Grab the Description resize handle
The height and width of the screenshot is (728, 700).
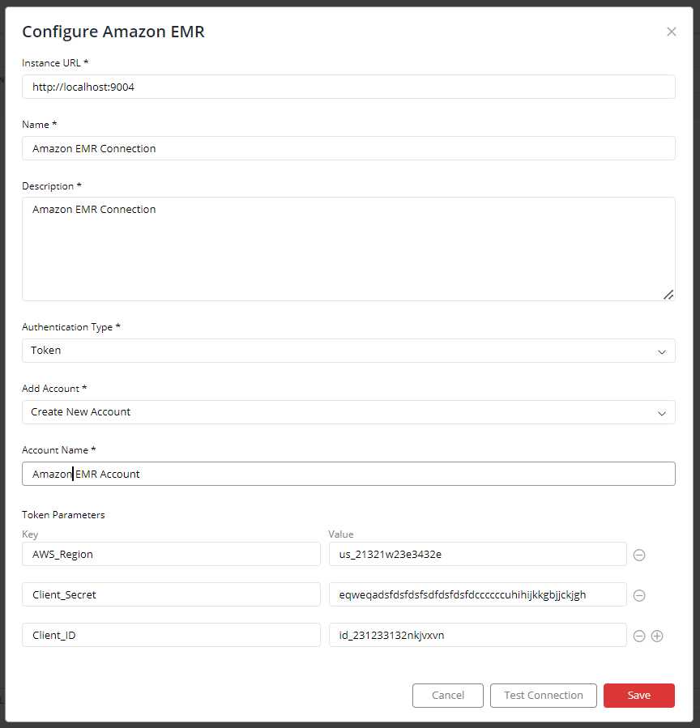click(668, 295)
